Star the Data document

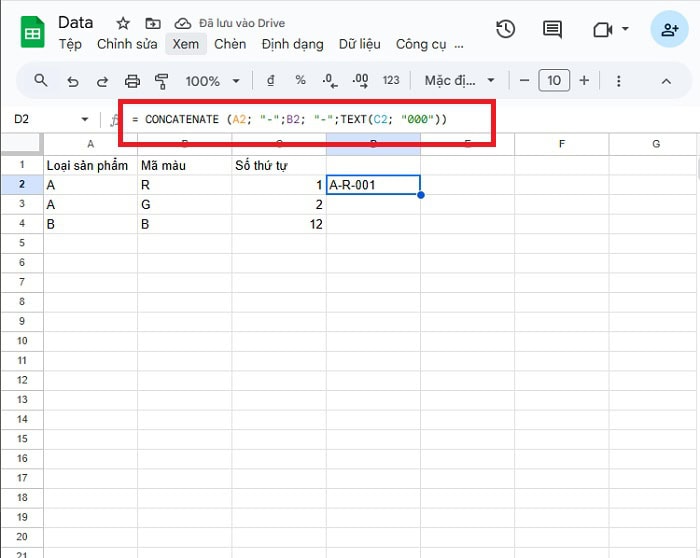[123, 23]
